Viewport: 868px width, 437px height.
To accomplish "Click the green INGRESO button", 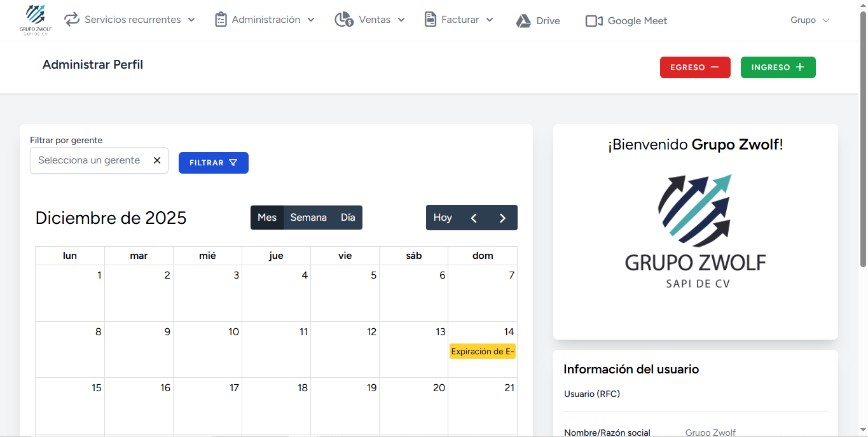I will click(x=778, y=67).
